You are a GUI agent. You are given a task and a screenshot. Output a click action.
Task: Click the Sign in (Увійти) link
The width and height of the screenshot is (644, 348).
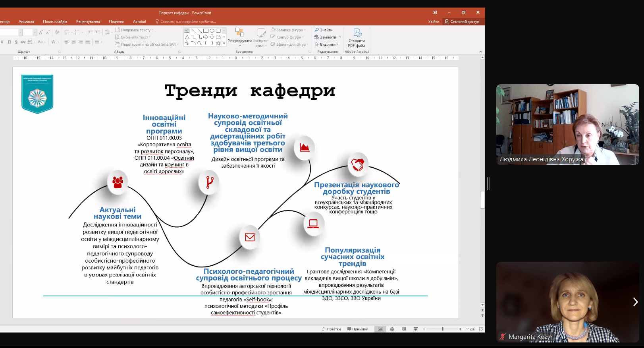[x=434, y=21]
